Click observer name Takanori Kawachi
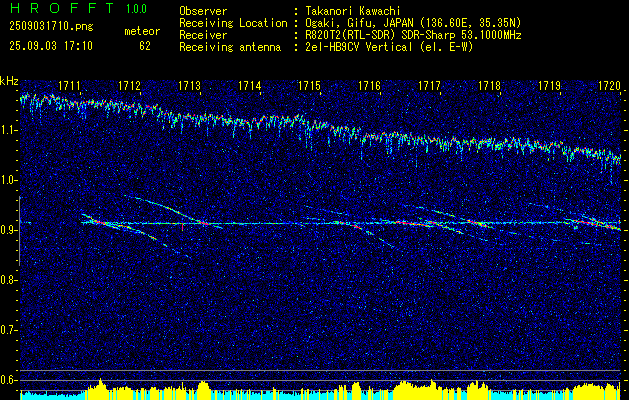The image size is (629, 400). coord(352,11)
